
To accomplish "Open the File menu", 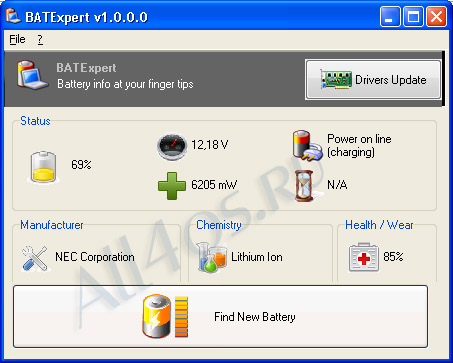I will [x=17, y=39].
